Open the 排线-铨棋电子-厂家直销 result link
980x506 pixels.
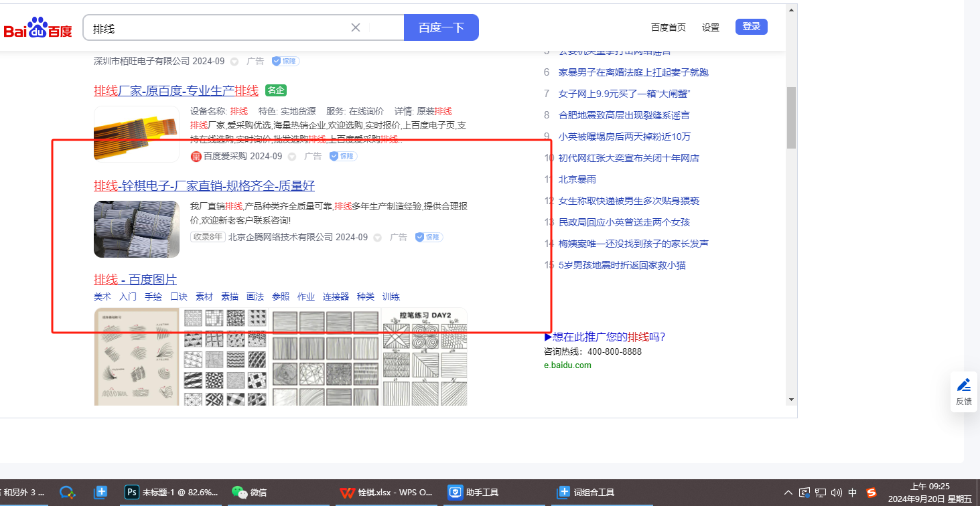(x=204, y=185)
